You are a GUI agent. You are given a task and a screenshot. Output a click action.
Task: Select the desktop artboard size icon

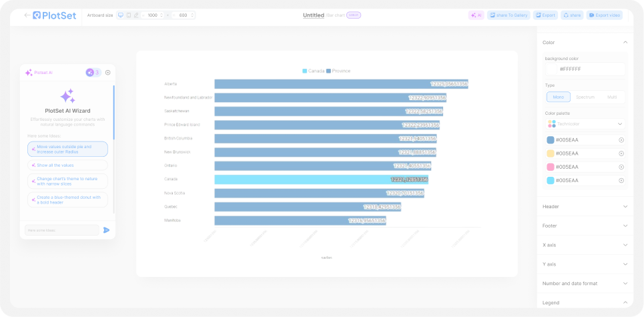pyautogui.click(x=121, y=15)
